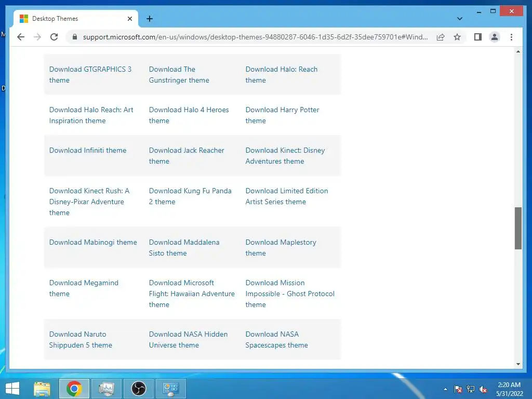Open the Chrome profile menu

pyautogui.click(x=495, y=37)
